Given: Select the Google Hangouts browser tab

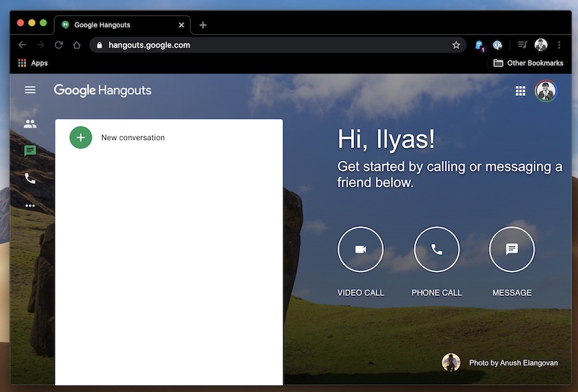Looking at the screenshot, I should 121,25.
